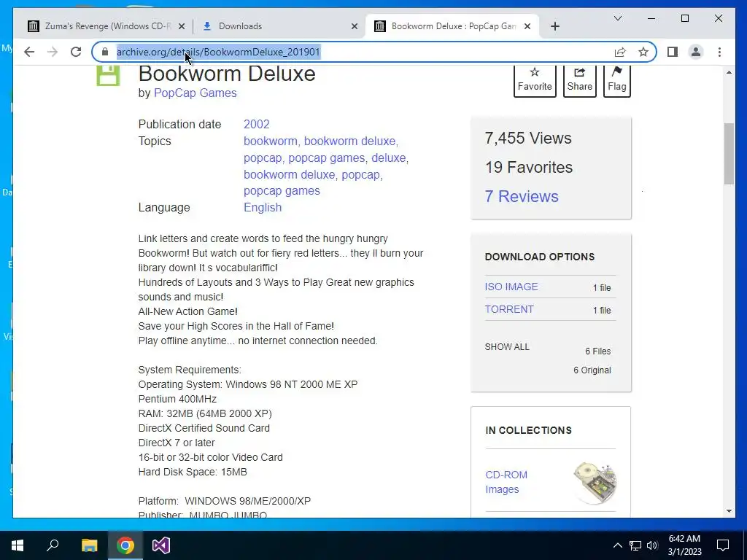Click the page vertical scrollbar thumb
Viewport: 747px width, 560px height.
729,153
